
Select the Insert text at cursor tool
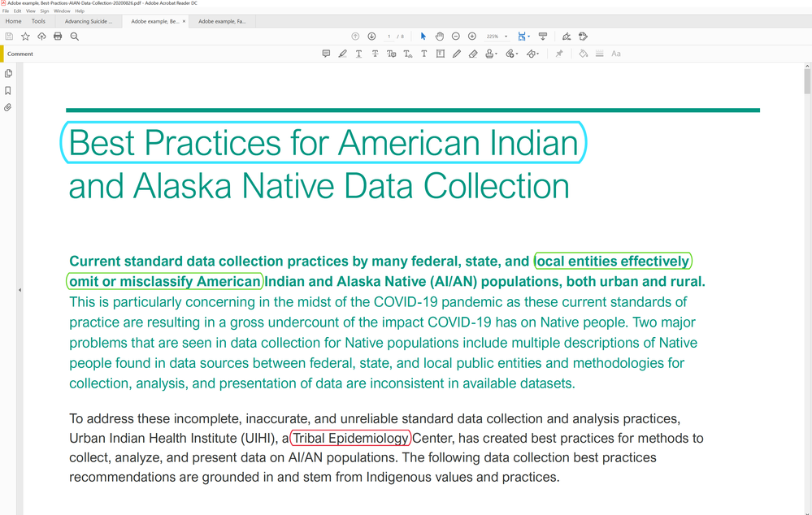(x=408, y=54)
